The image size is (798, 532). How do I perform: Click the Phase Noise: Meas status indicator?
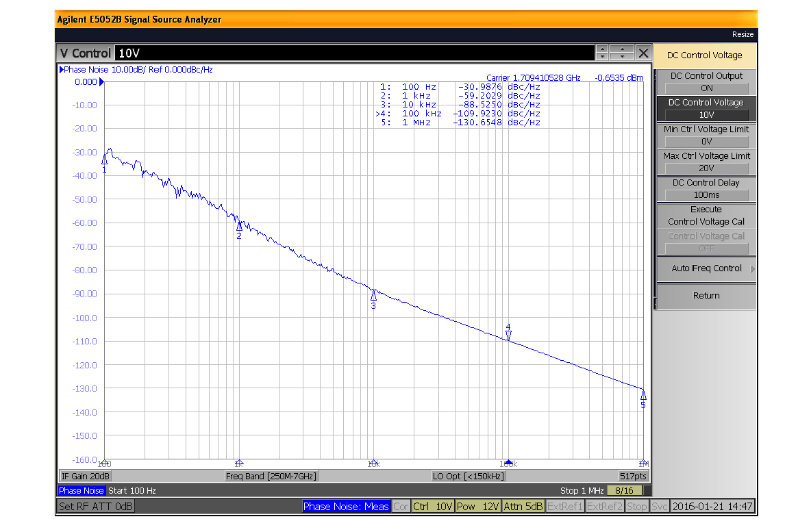(x=345, y=506)
